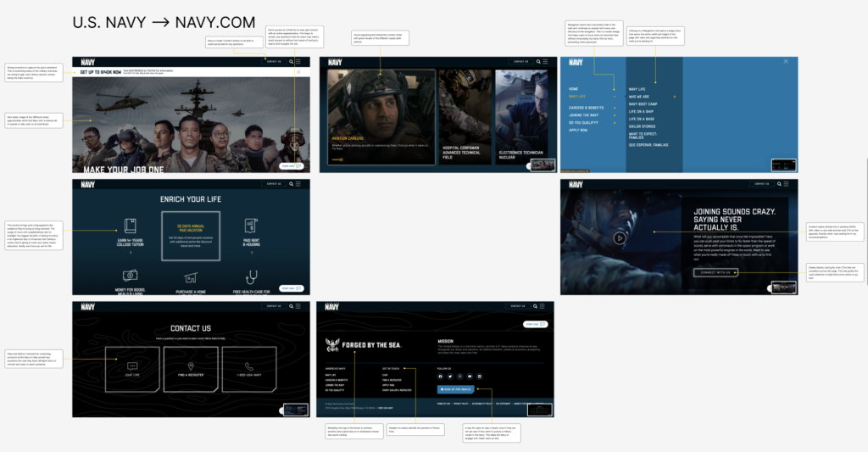
Task: Open hamburger menu on the Aviation Careers screen
Action: 545,62
